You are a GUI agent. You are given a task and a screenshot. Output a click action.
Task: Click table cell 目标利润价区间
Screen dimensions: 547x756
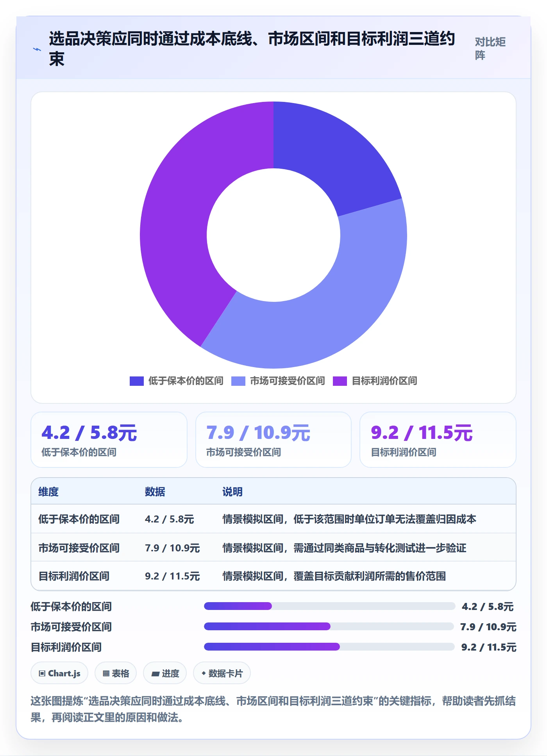[x=74, y=576]
